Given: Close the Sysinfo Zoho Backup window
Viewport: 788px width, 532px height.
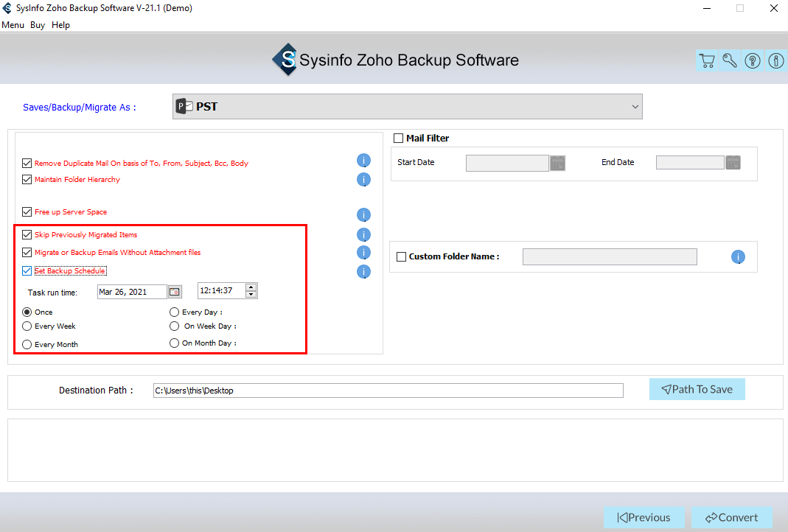Looking at the screenshot, I should click(774, 8).
